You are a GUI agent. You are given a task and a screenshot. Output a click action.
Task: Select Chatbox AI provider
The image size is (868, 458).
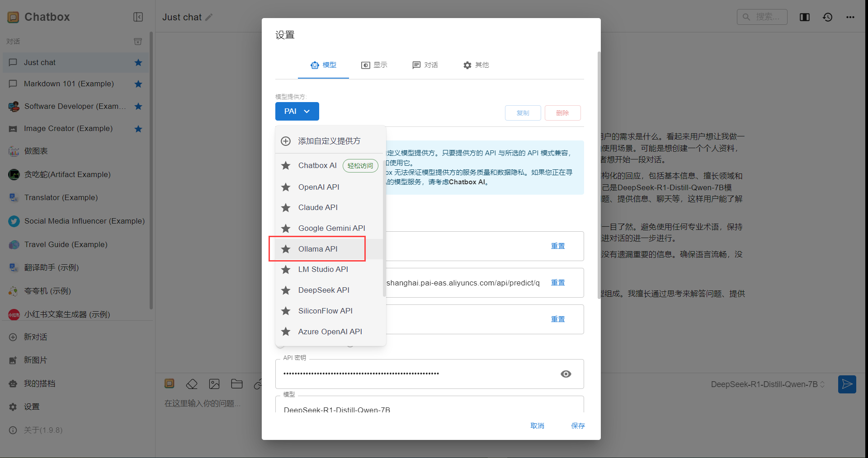[x=329, y=166]
